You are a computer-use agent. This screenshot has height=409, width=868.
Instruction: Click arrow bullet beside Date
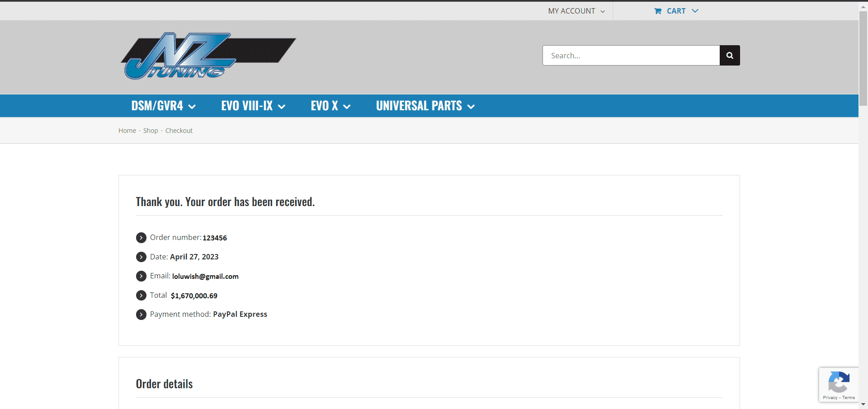141,257
